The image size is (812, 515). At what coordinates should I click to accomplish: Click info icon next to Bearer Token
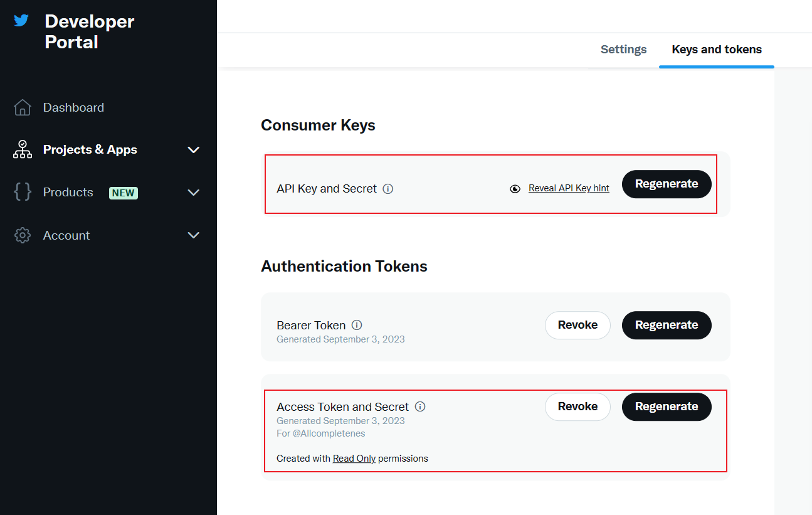[357, 325]
